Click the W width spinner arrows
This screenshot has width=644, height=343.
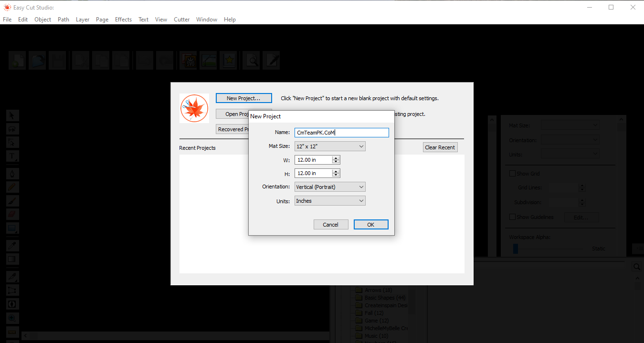coord(336,160)
